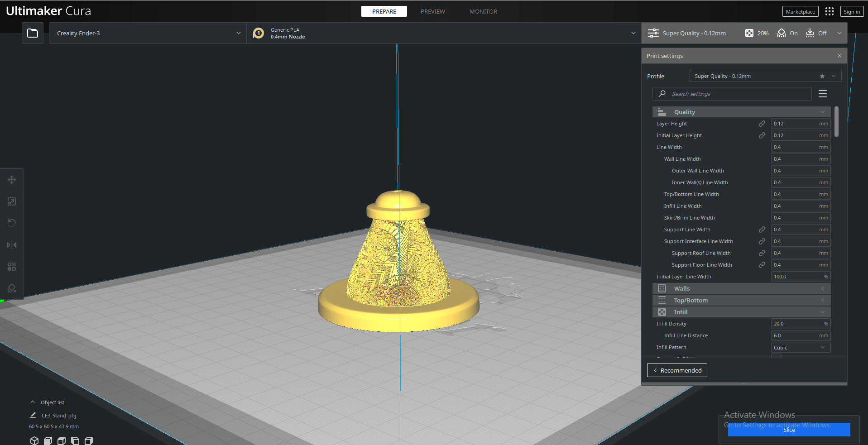
Task: Switch to the PREVIEW tab
Action: [433, 11]
